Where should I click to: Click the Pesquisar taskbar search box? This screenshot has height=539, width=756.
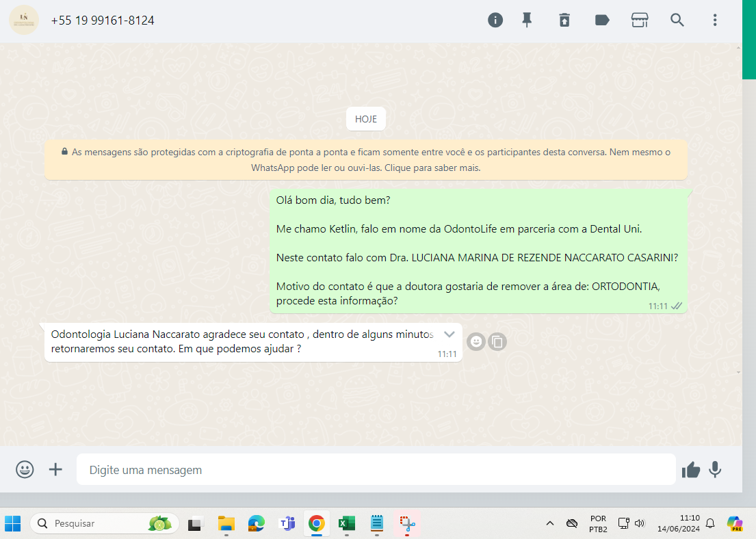coord(105,523)
